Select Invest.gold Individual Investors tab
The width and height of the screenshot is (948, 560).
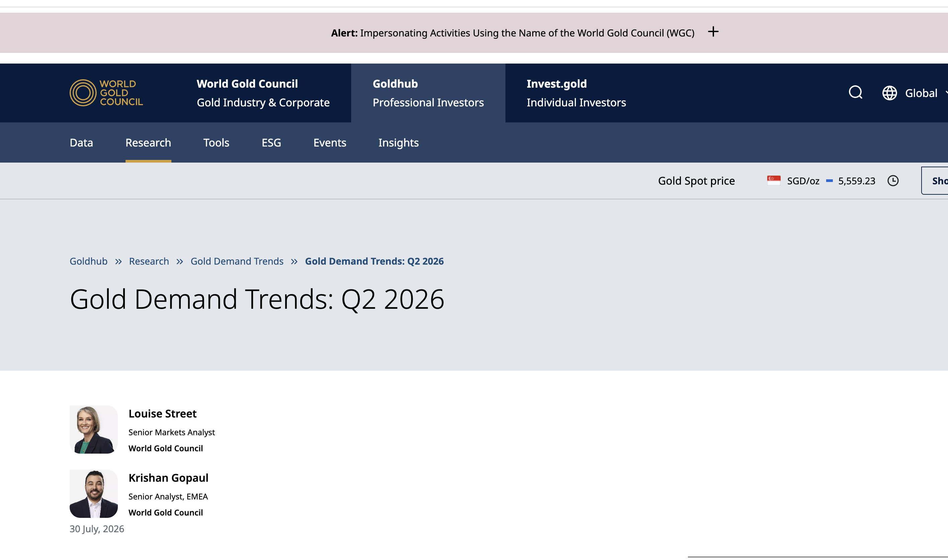(x=576, y=93)
